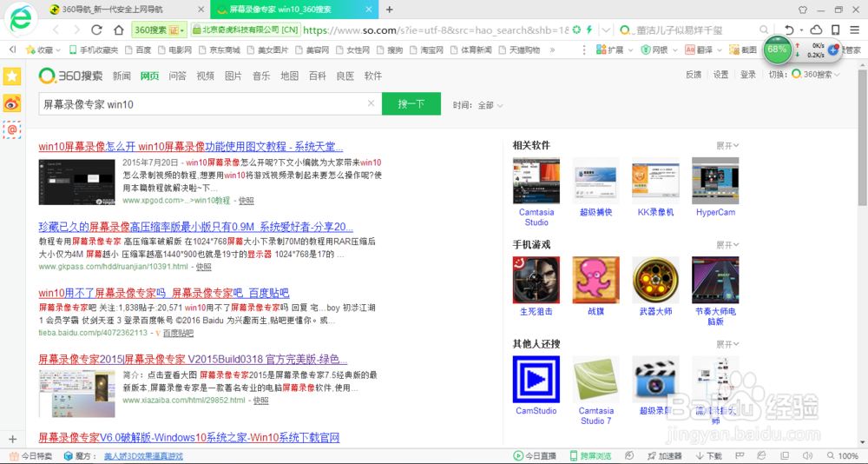Go to the browser home page icon
Viewport: 868px width, 464px height.
coord(118,30)
